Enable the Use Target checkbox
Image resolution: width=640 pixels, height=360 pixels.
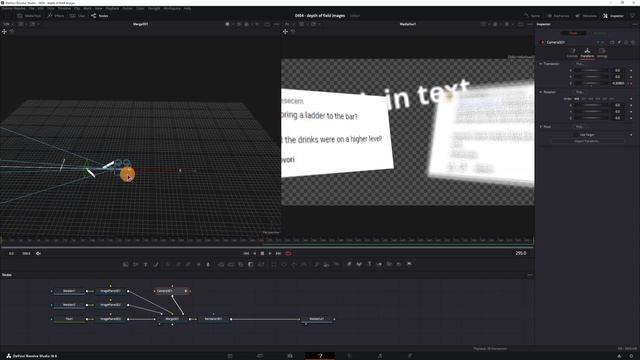tap(576, 135)
